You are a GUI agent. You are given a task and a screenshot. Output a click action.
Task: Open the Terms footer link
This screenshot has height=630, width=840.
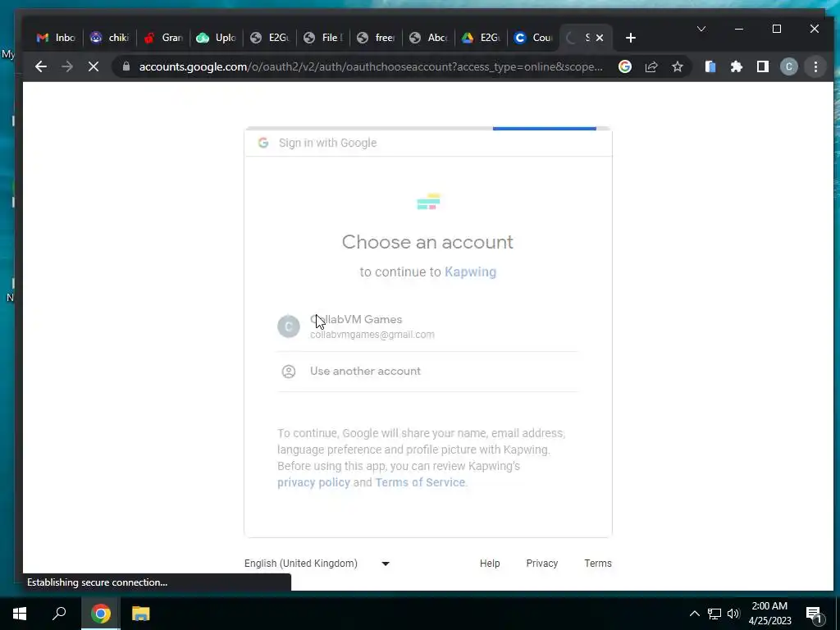[598, 563]
